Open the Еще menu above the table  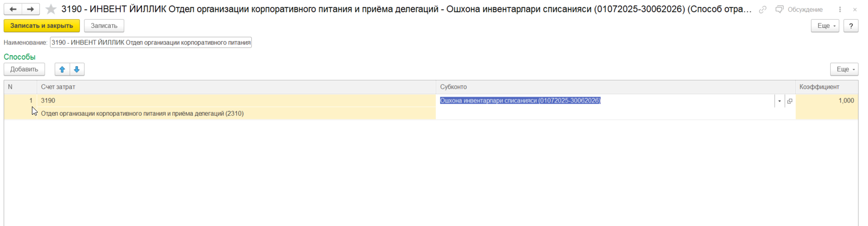[x=844, y=70]
